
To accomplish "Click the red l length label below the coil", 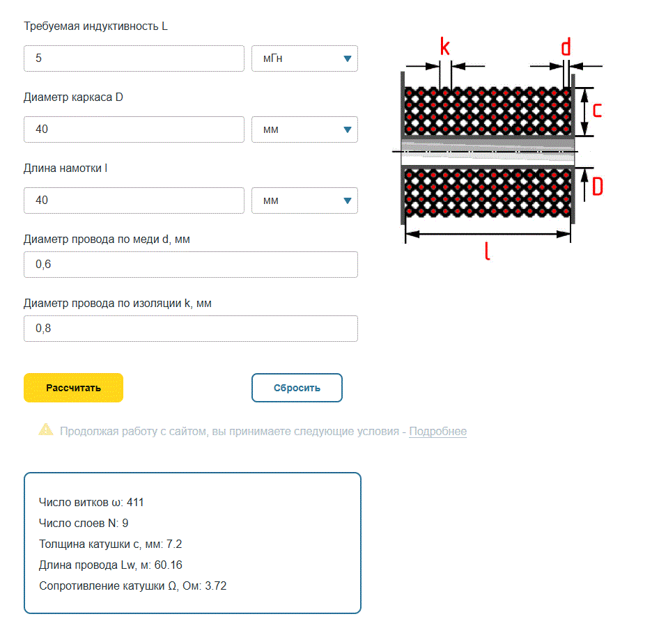I will coord(487,251).
